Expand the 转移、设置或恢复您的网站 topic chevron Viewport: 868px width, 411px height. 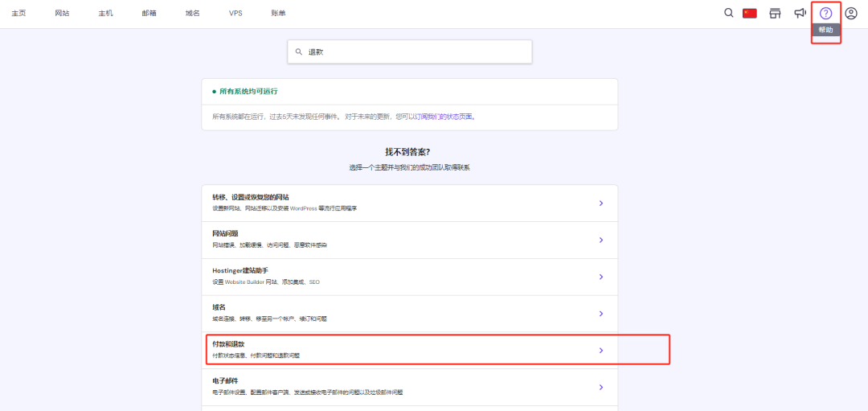[600, 203]
